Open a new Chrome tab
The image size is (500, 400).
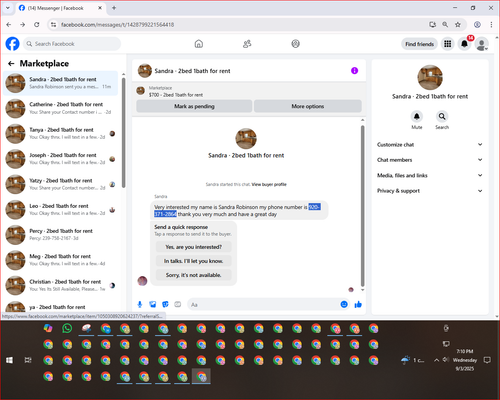coord(114,8)
